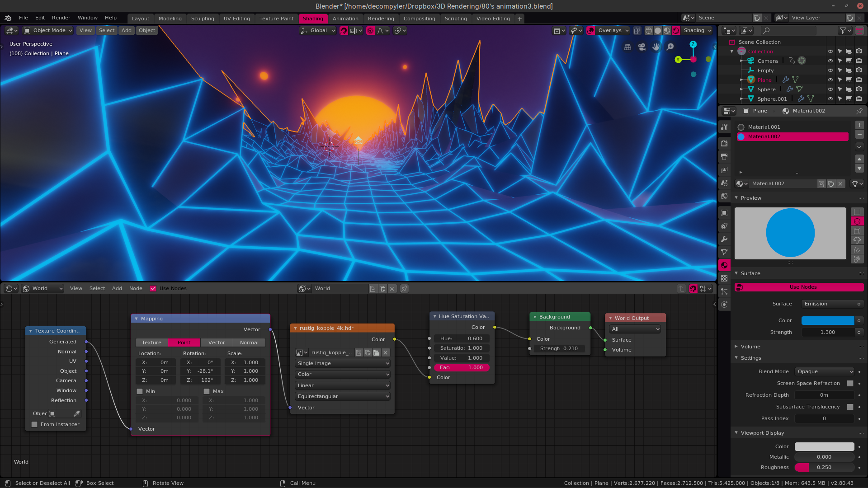Open the Object Mode dropdown
868x488 pixels.
(48, 31)
